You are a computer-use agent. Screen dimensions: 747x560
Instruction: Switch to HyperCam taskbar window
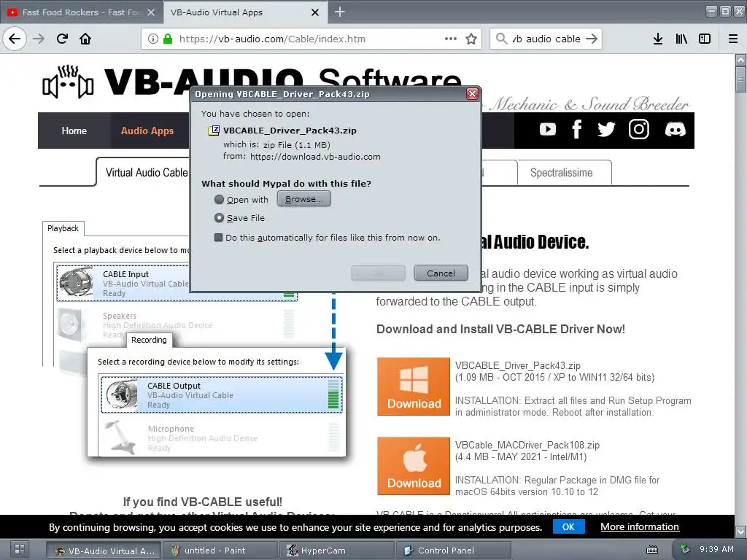336,551
